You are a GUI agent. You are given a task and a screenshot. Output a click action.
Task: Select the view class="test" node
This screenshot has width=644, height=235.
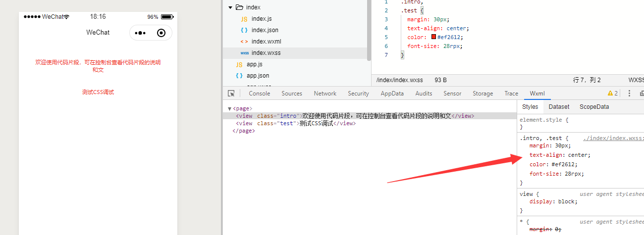(296, 124)
